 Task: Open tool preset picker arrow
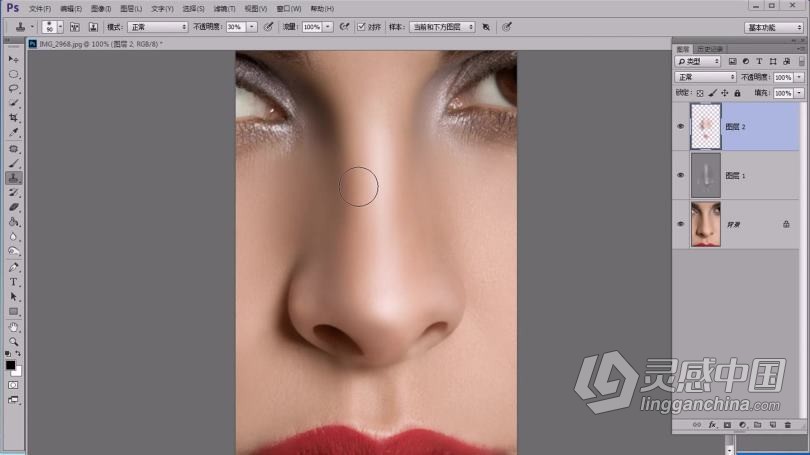pos(32,27)
